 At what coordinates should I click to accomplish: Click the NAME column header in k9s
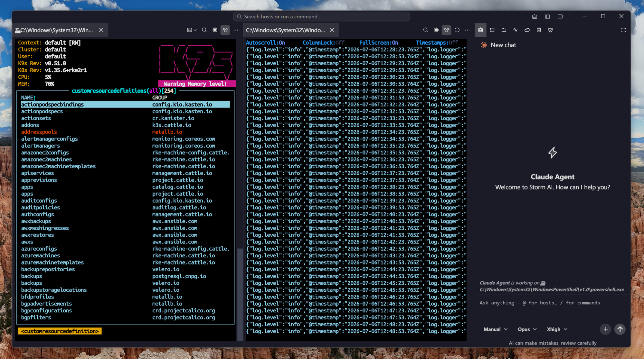pyautogui.click(x=28, y=97)
